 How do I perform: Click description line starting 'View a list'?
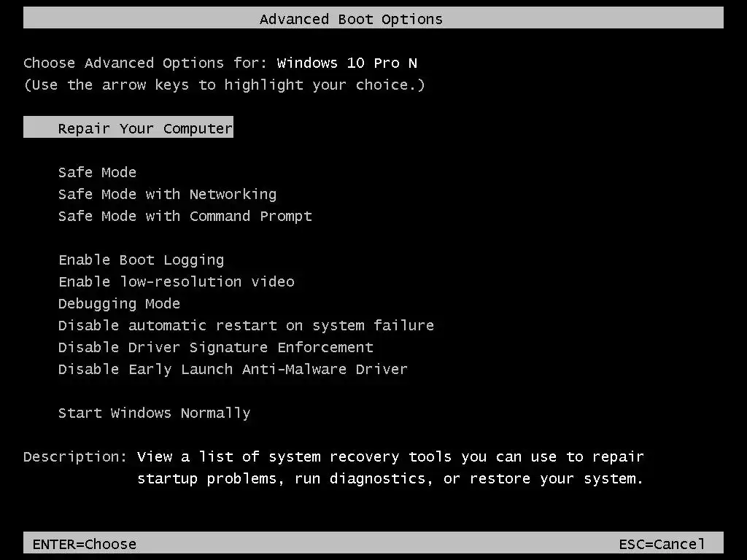tap(390, 456)
